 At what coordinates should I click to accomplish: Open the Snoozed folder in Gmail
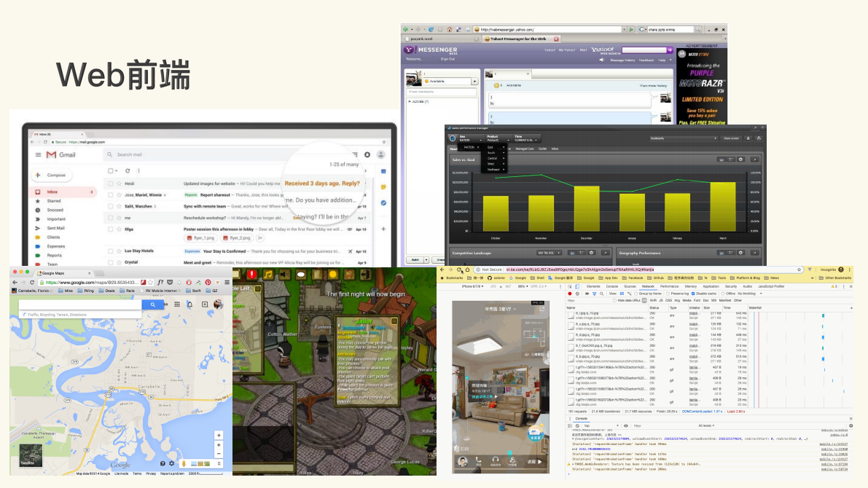point(55,210)
